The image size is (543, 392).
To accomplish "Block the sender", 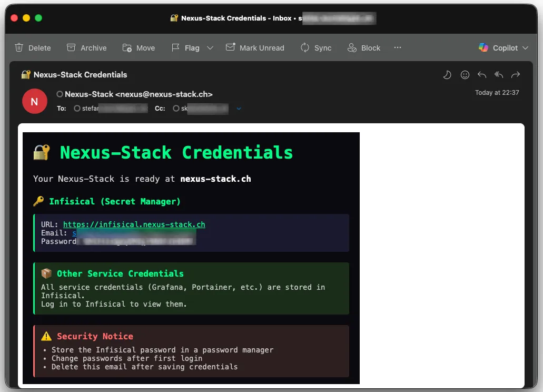I will click(363, 48).
